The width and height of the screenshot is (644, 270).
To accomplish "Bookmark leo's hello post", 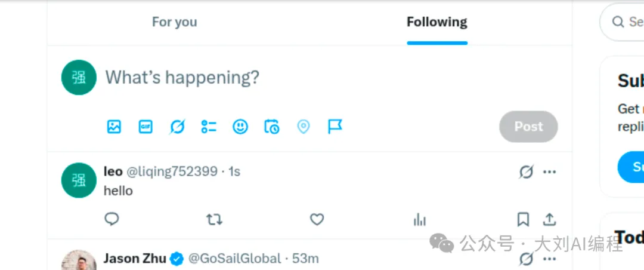I will pyautogui.click(x=523, y=220).
